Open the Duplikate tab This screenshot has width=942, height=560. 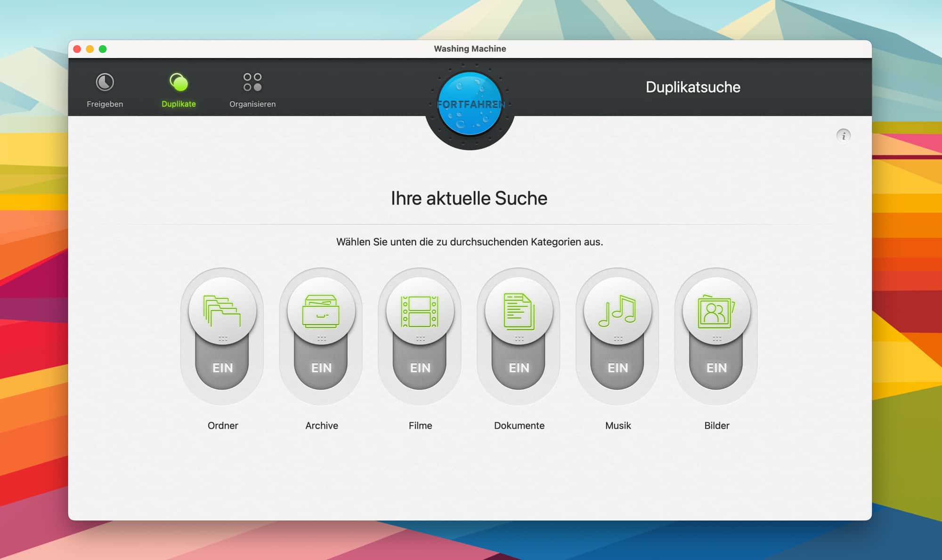coord(179,89)
